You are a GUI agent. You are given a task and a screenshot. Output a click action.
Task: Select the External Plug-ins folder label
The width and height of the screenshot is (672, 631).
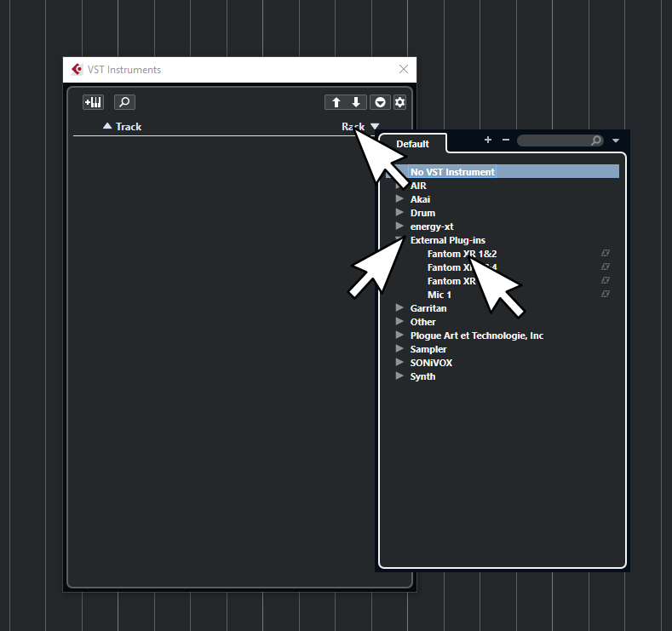448,240
